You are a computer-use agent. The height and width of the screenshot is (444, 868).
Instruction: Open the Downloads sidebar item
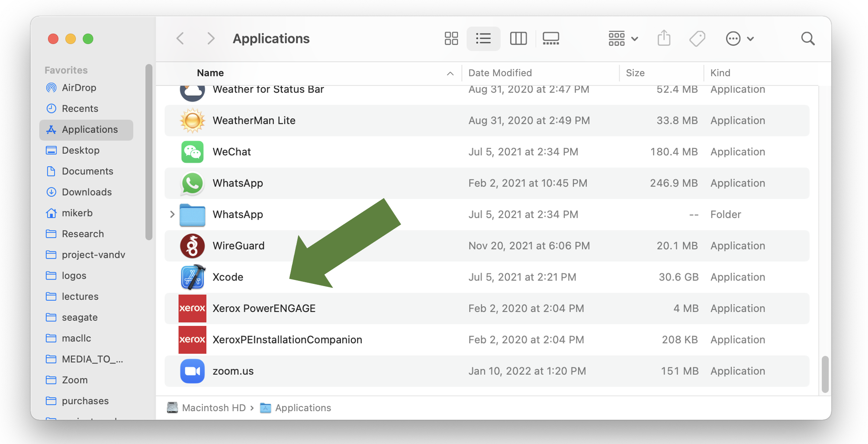(85, 192)
